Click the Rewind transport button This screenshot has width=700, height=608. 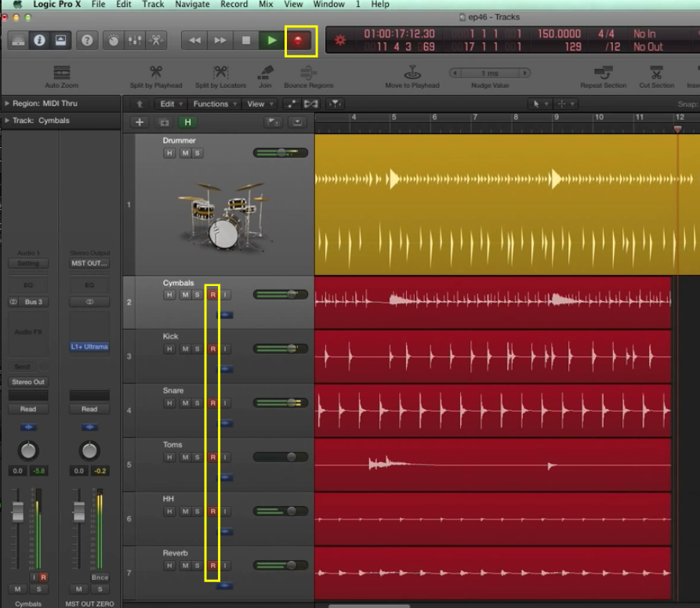pyautogui.click(x=194, y=41)
